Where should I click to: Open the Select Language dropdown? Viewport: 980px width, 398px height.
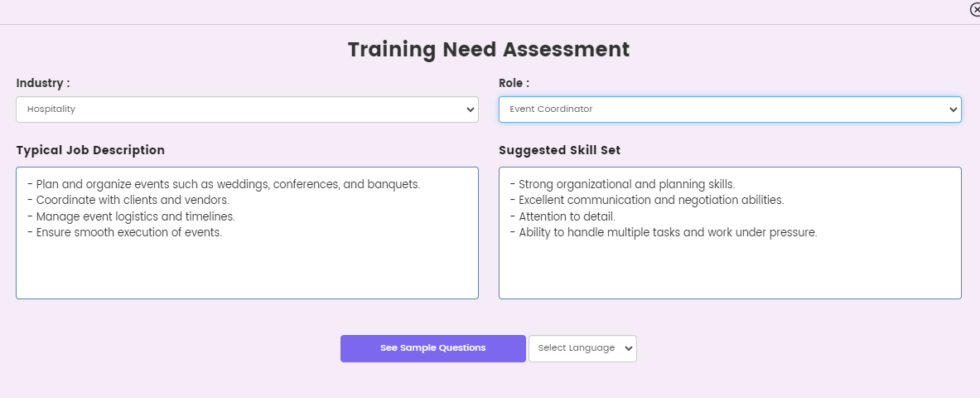click(582, 348)
